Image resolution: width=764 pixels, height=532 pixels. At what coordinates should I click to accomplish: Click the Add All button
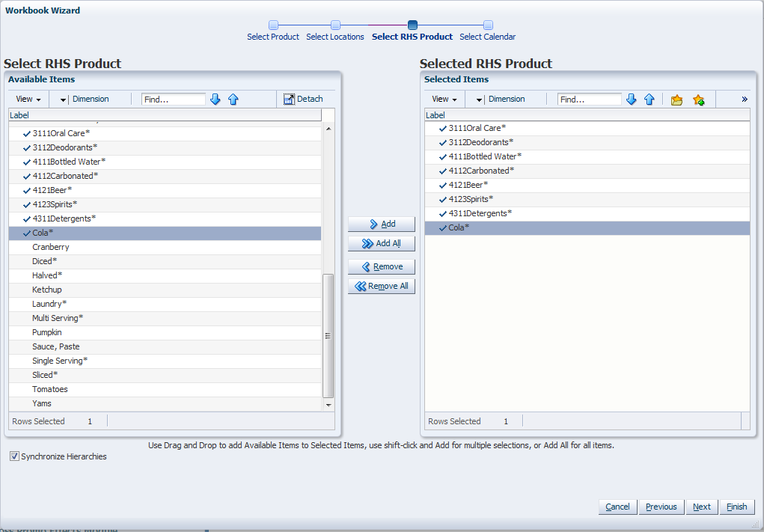pyautogui.click(x=382, y=244)
